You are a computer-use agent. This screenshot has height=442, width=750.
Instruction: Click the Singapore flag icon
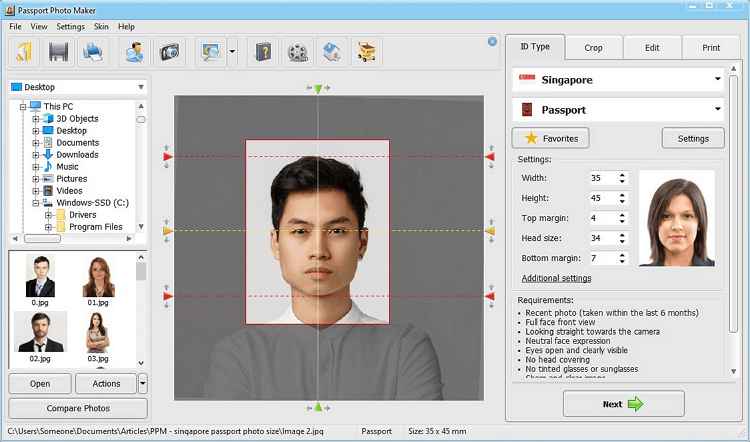527,79
